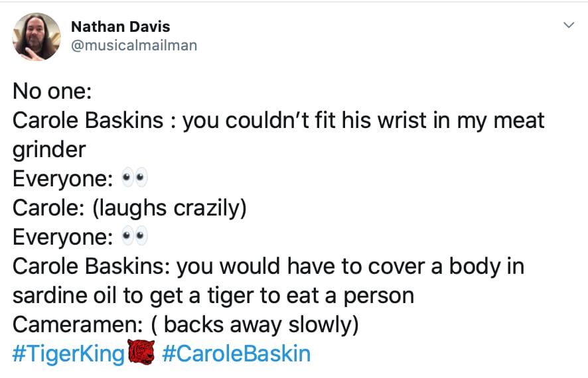Click Nathan Davis's profile avatar

(37, 37)
